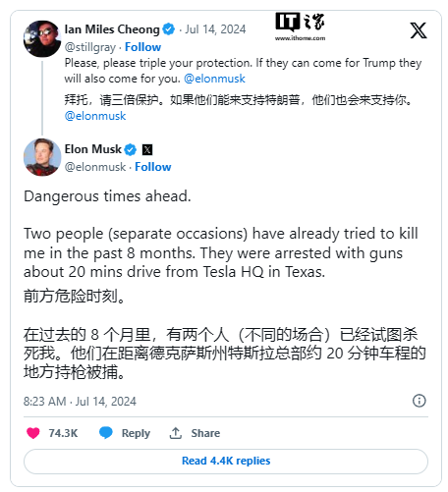
Task: Follow @stillgray
Action: [143, 47]
